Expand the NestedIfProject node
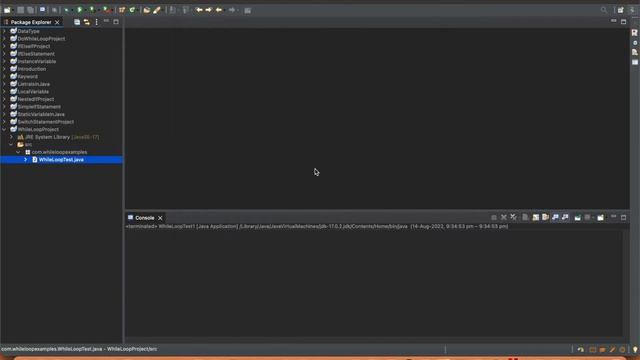Viewport: 640px width, 360px height. pos(4,99)
